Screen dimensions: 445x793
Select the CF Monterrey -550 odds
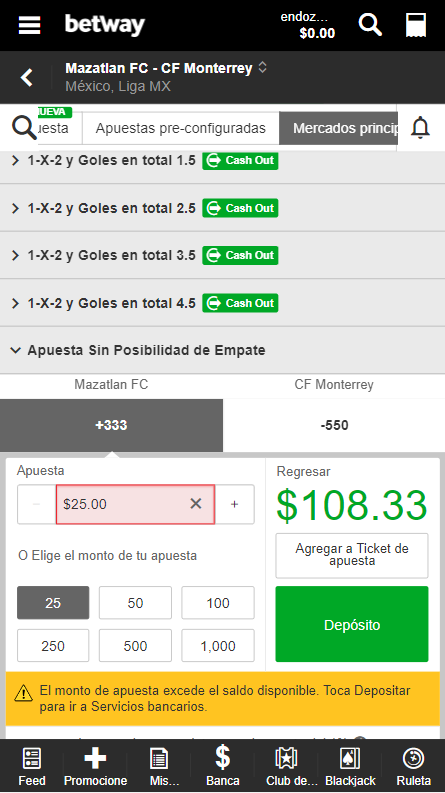pos(334,425)
